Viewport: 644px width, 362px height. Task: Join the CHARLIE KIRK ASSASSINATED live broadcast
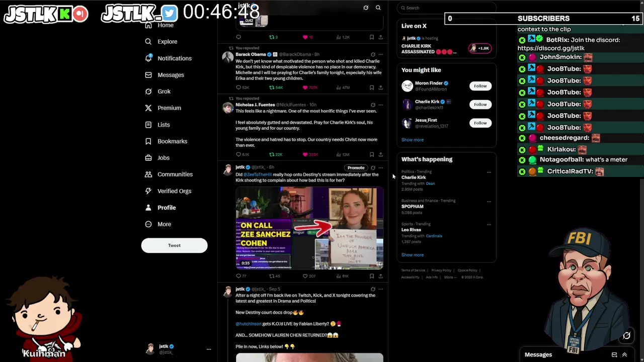coord(447,46)
